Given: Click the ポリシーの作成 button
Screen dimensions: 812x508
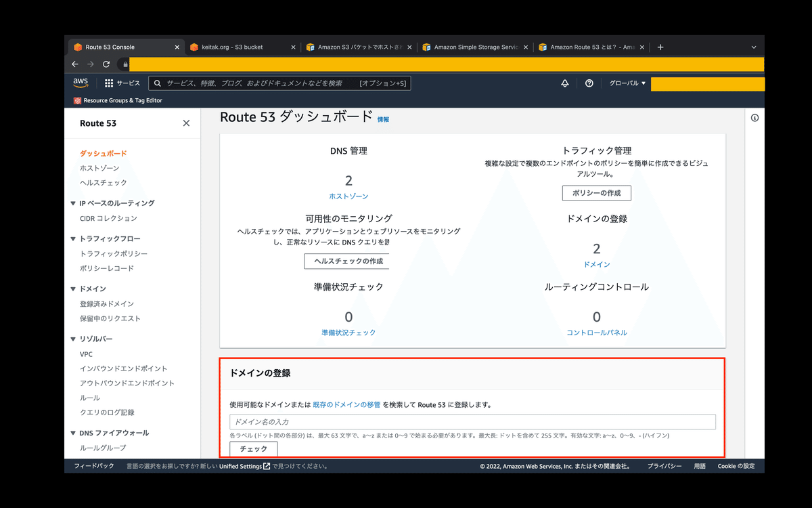Looking at the screenshot, I should 596,193.
